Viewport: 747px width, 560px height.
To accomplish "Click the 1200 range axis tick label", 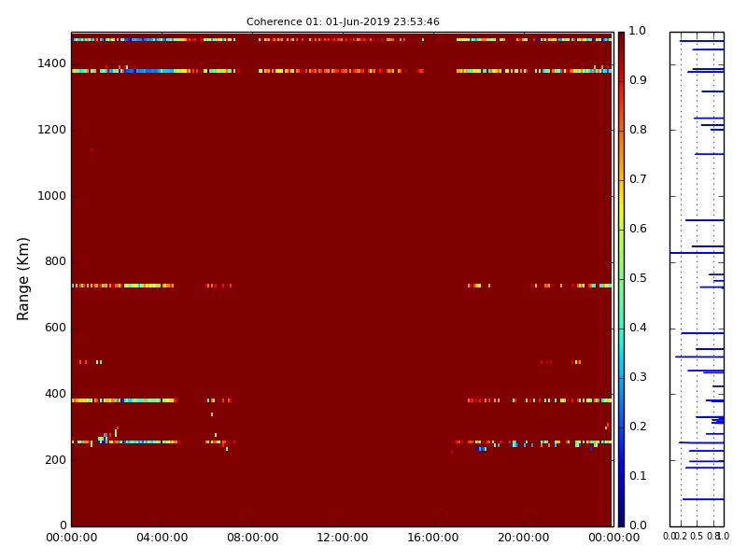I will pyautogui.click(x=52, y=130).
